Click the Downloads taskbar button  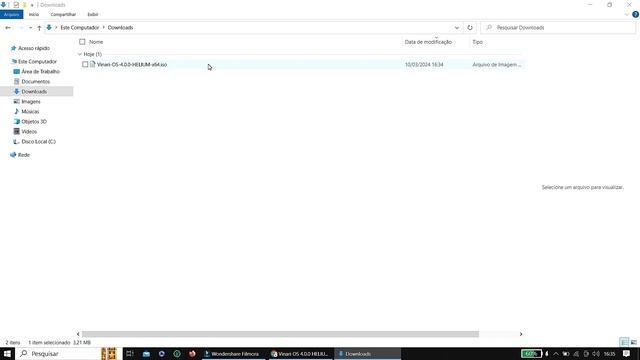point(367,353)
